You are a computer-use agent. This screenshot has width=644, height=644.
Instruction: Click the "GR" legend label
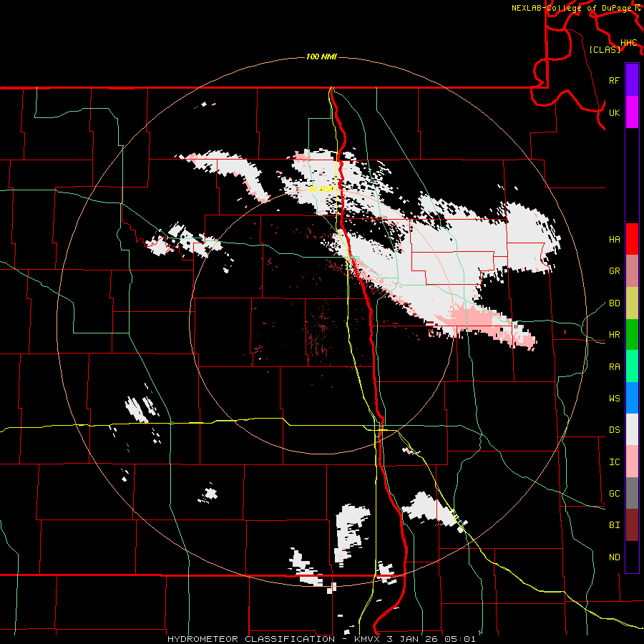pyautogui.click(x=614, y=271)
